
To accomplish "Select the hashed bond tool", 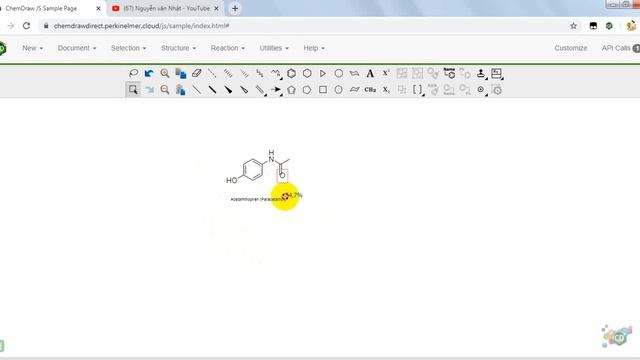I will click(228, 73).
